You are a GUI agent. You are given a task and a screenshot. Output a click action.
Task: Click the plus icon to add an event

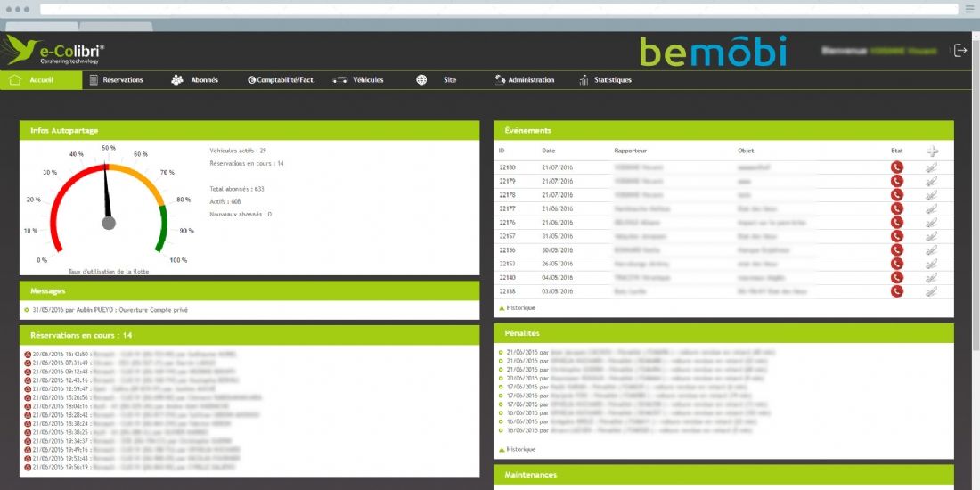[x=932, y=151]
